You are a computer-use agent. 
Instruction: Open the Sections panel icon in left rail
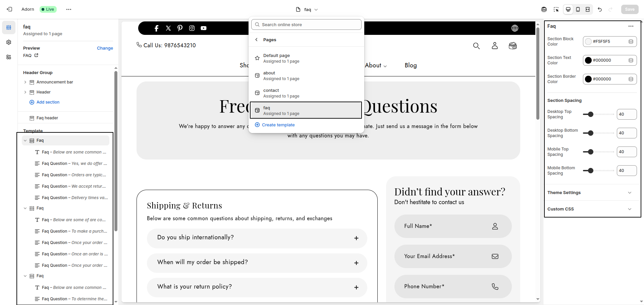coord(9,27)
